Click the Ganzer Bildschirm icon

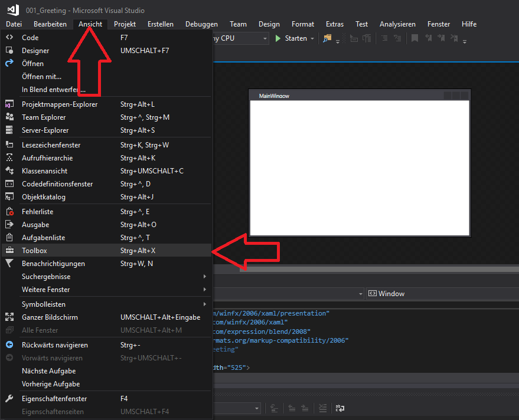[9, 317]
